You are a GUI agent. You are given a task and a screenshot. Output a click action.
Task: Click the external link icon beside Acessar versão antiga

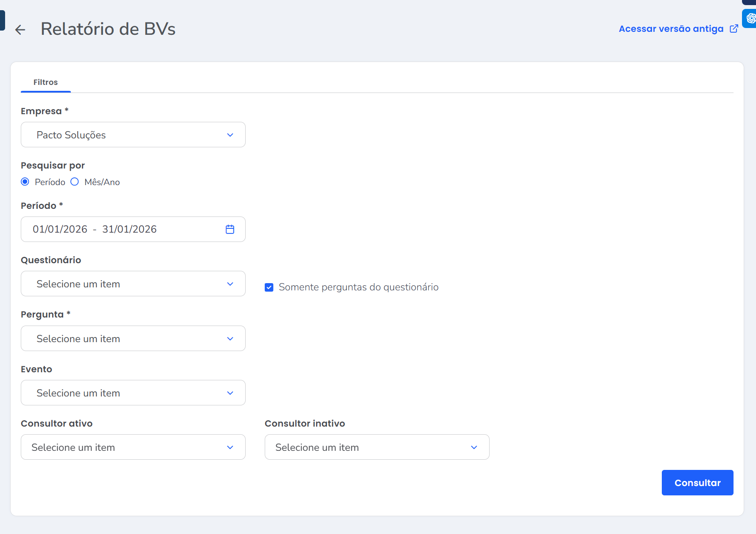click(734, 28)
